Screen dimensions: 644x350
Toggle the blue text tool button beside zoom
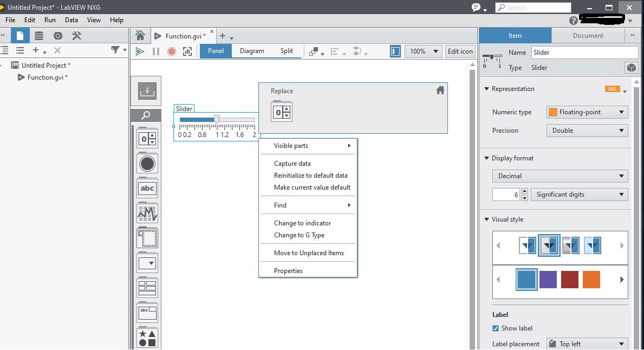click(x=395, y=51)
